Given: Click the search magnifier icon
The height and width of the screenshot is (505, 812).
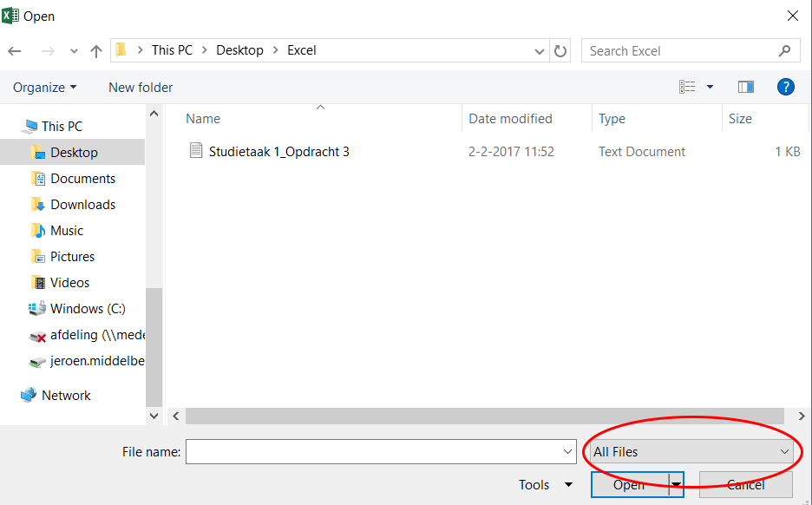Looking at the screenshot, I should (x=784, y=50).
